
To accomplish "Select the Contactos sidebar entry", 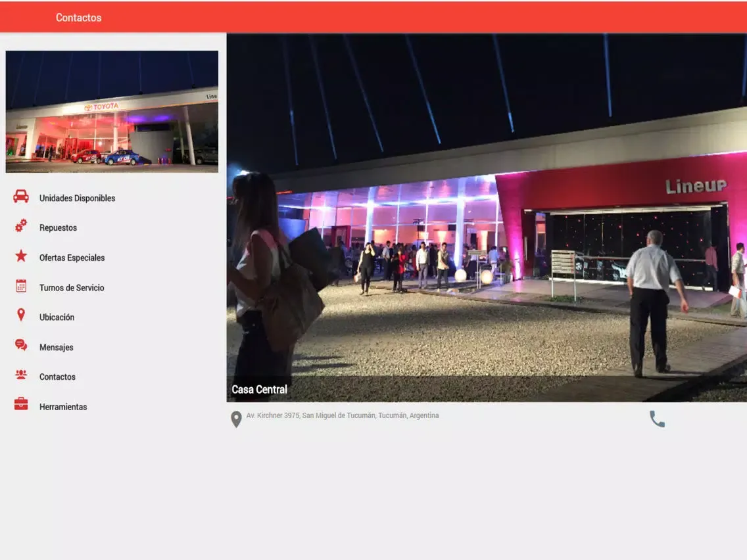I will [57, 377].
